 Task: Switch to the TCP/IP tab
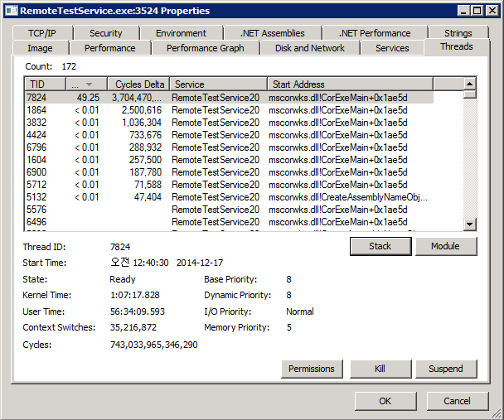41,33
